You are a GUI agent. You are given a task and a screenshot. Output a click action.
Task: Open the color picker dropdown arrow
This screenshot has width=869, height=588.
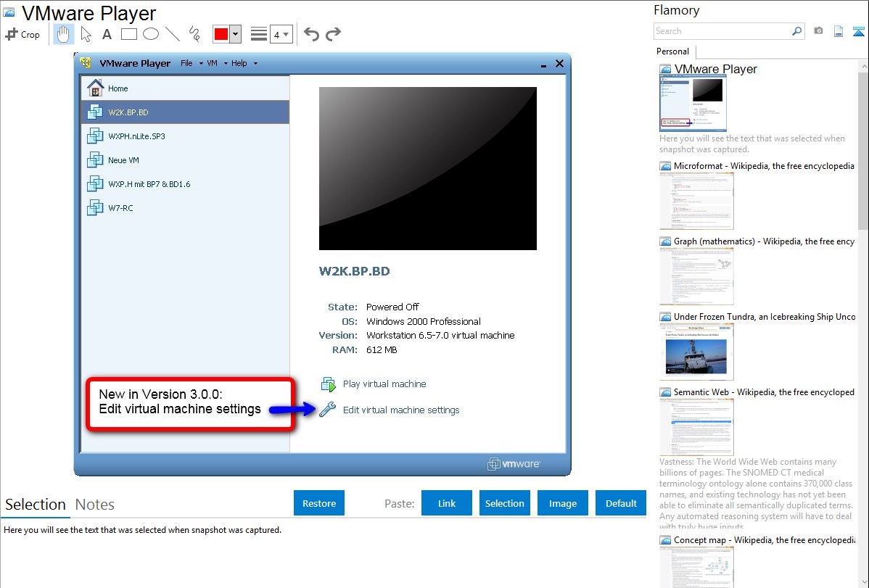(x=235, y=34)
